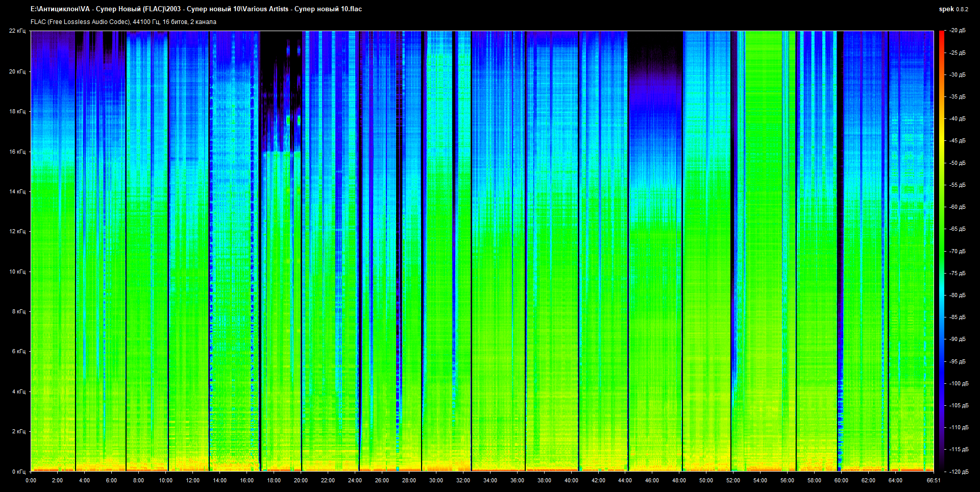
Task: Click the -120 дБ label on color scale
Action: pos(959,472)
